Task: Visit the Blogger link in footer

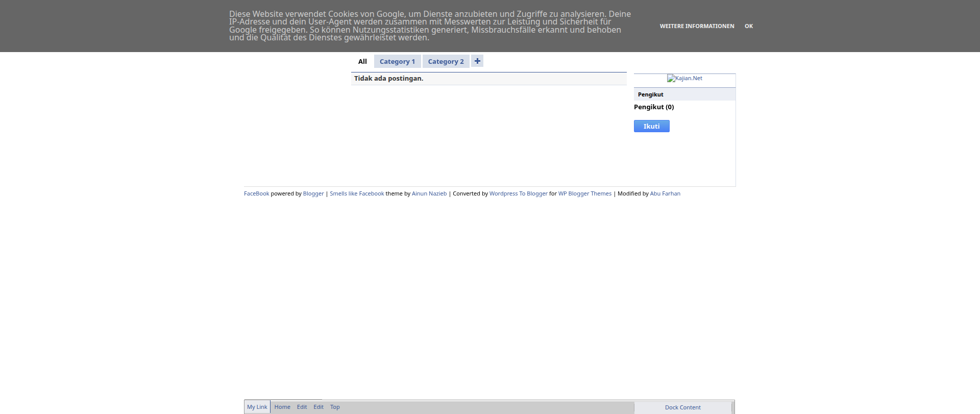Action: click(x=313, y=193)
